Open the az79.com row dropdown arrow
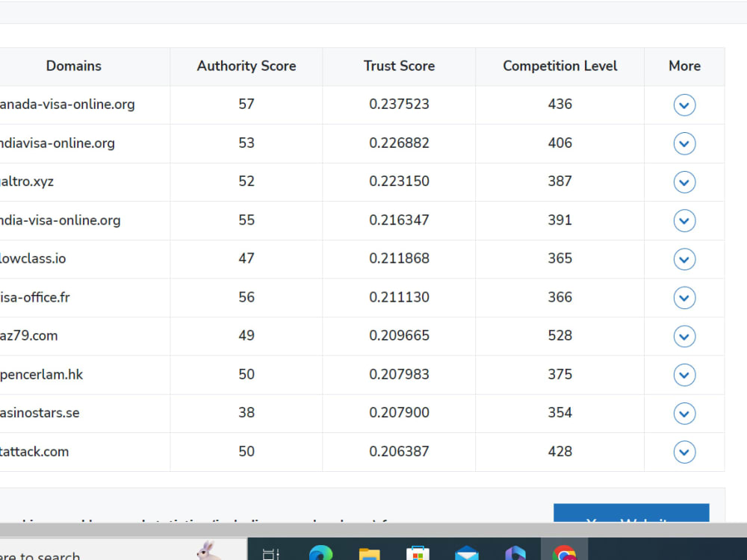This screenshot has height=560, width=747. pos(684,337)
